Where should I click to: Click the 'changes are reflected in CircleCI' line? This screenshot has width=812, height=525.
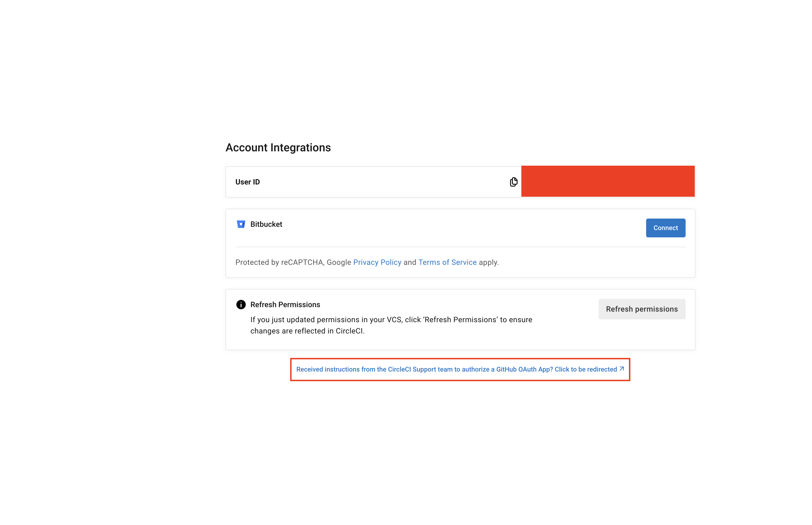(307, 331)
